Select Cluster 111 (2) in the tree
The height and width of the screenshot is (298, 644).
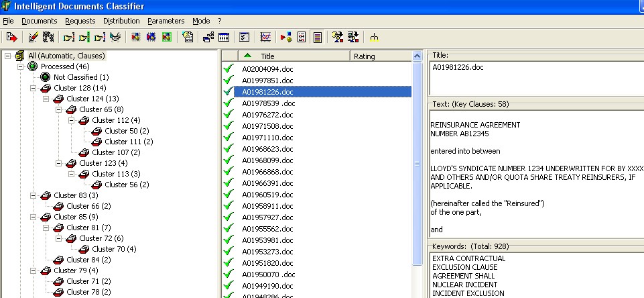[129, 142]
